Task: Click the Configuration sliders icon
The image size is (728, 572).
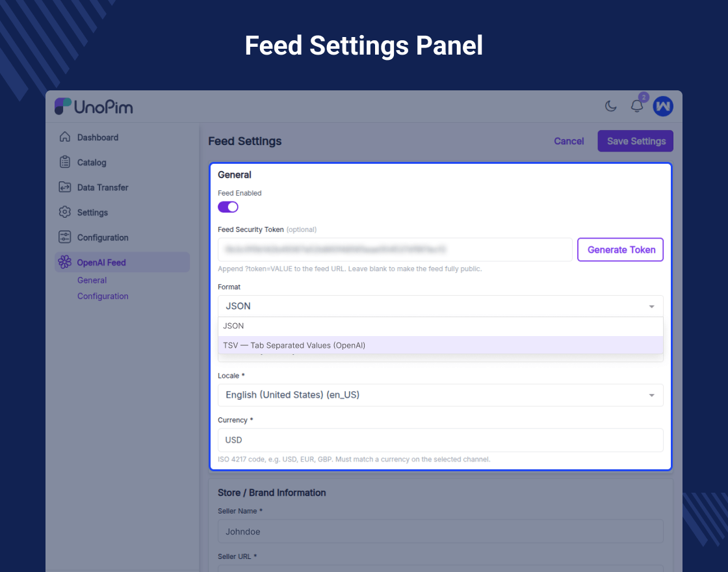Action: 64,237
